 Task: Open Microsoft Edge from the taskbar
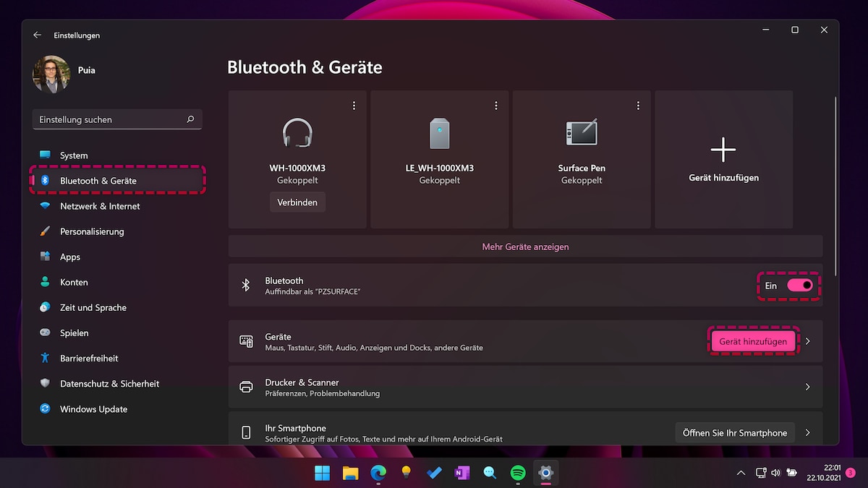378,473
